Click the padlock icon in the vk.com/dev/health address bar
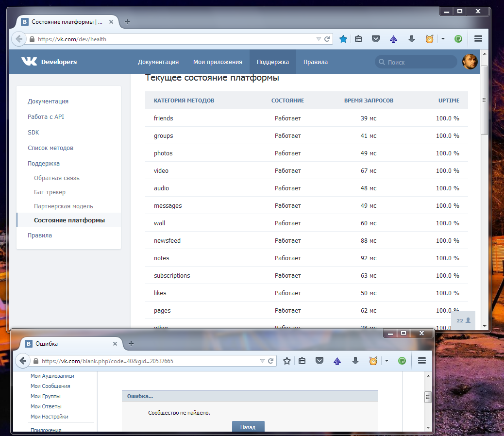 tap(32, 39)
